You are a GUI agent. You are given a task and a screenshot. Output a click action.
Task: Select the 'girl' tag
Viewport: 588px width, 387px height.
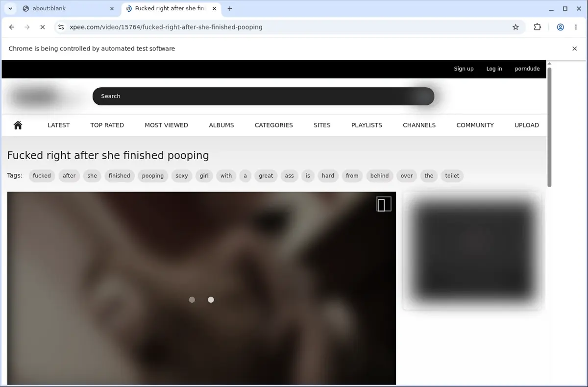tap(204, 175)
